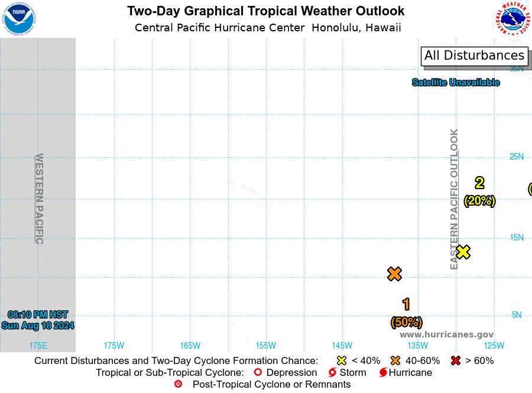Open the www.hurricanes.gov link

point(446,334)
